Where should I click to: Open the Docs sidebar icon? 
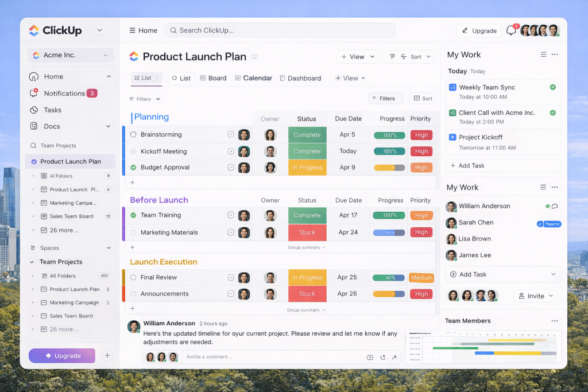pyautogui.click(x=34, y=126)
